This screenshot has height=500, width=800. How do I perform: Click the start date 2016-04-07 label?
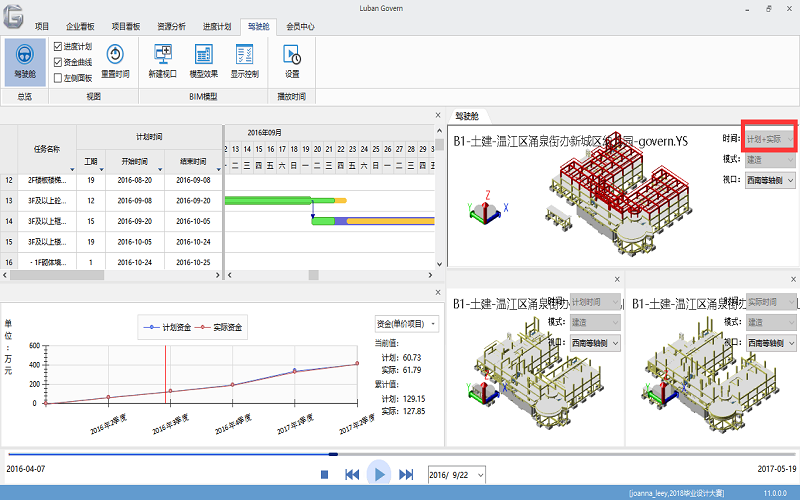[26, 469]
